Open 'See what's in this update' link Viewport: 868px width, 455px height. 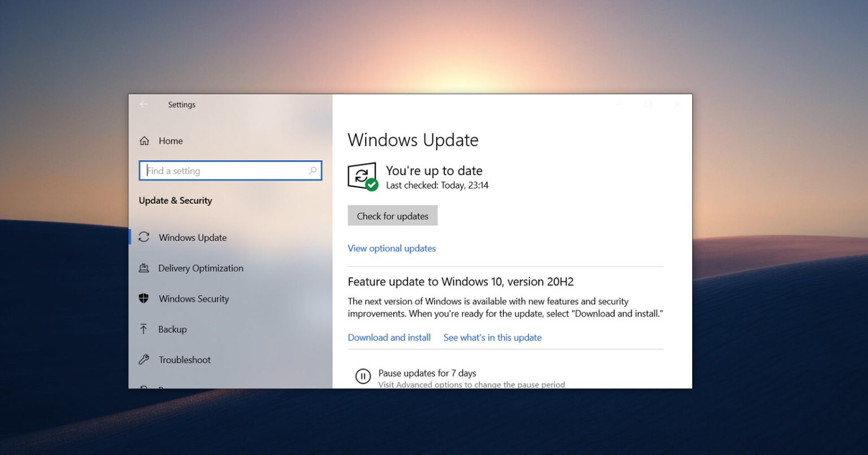pos(492,338)
